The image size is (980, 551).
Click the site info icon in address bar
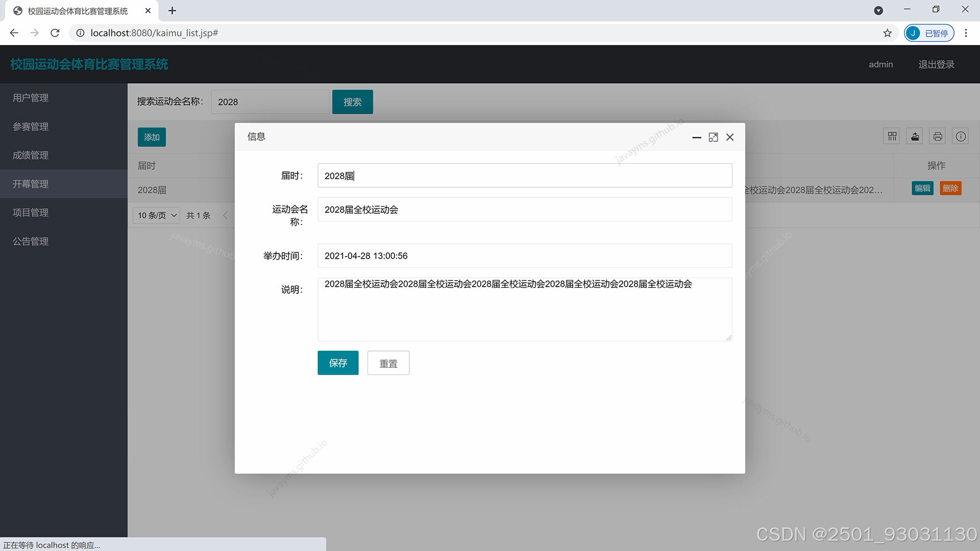click(x=80, y=33)
